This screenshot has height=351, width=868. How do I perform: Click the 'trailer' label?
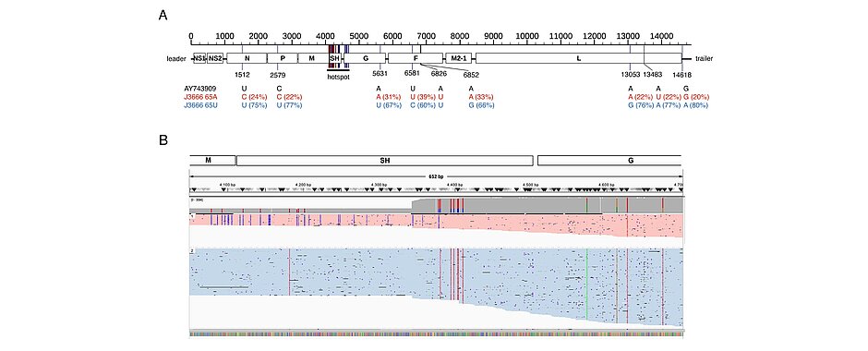(705, 59)
